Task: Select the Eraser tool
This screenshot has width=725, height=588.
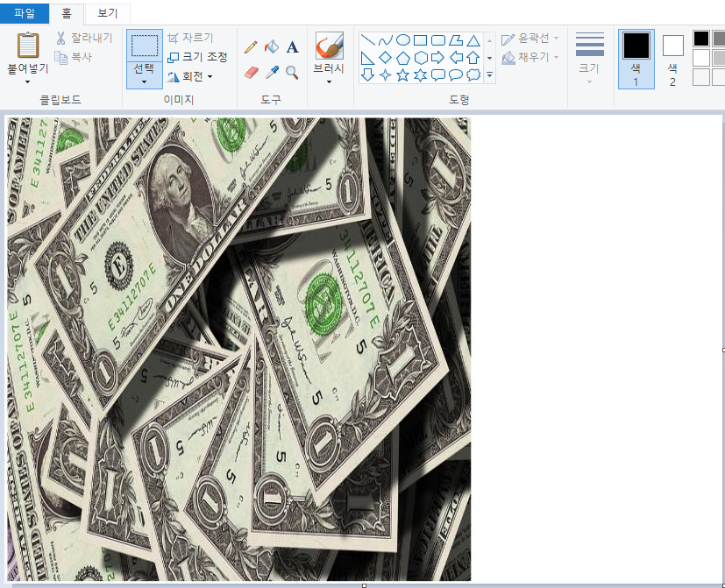Action: [x=251, y=72]
